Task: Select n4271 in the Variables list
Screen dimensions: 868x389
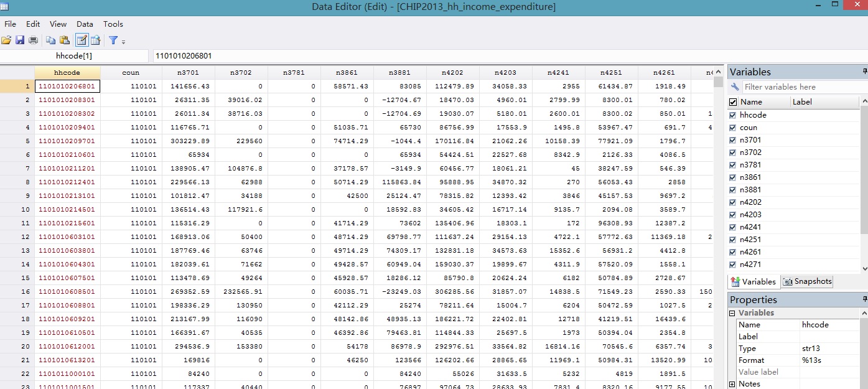Action: click(750, 265)
